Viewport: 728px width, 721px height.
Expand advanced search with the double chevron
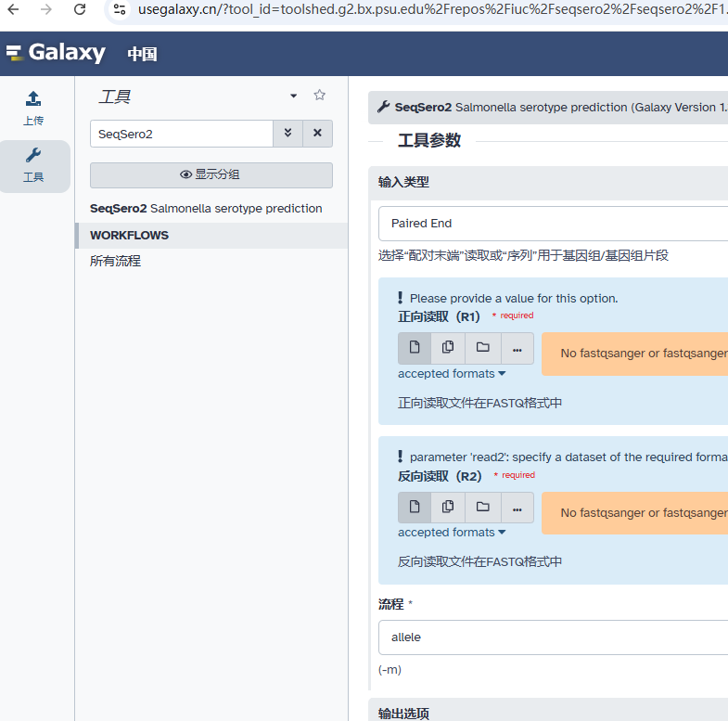(x=287, y=134)
